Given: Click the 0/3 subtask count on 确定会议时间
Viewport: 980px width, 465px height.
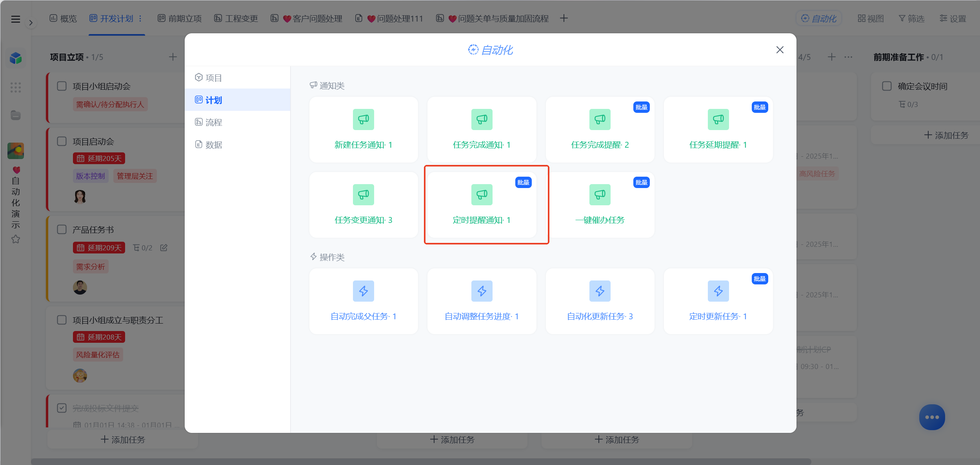Looking at the screenshot, I should click(x=908, y=104).
